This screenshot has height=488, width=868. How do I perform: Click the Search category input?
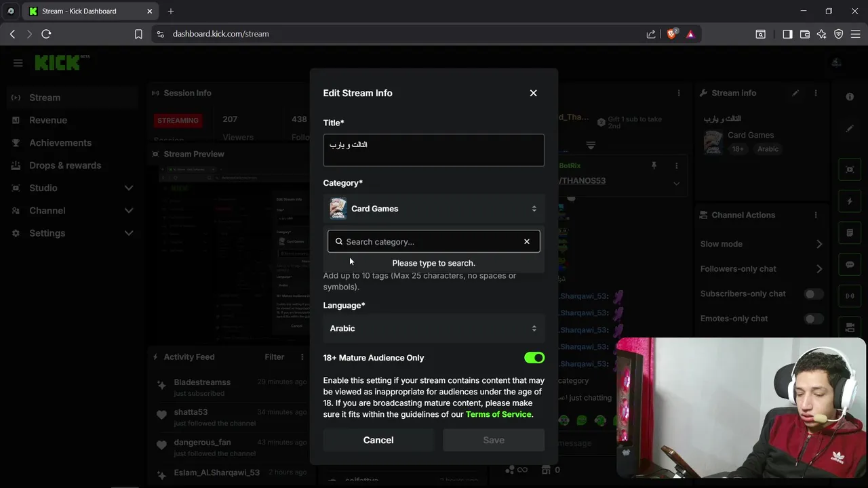(433, 241)
